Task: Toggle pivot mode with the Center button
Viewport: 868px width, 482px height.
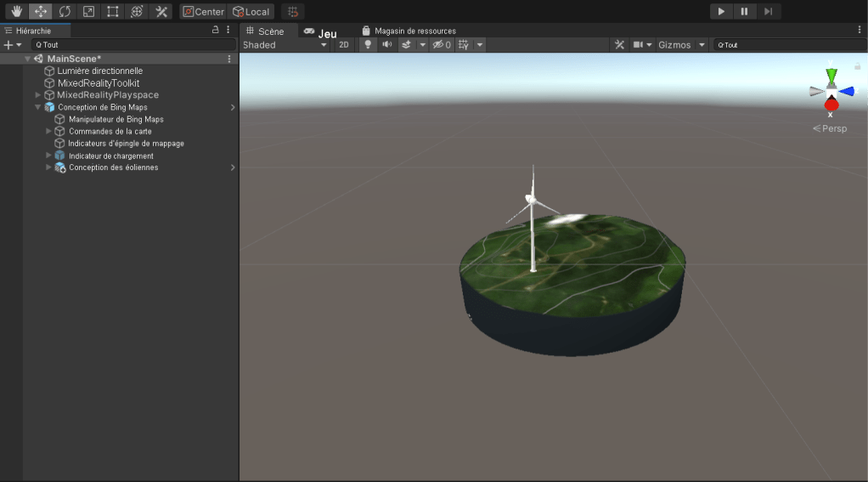Action: click(203, 12)
